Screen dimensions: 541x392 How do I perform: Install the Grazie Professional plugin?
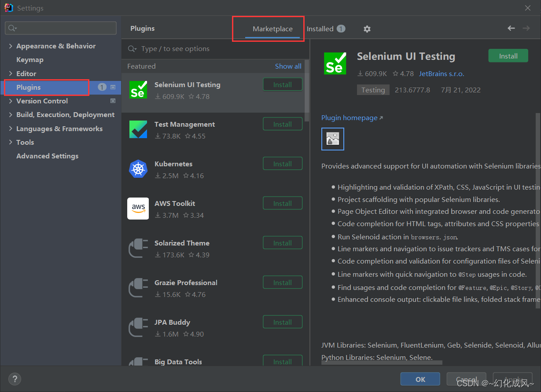[283, 282]
